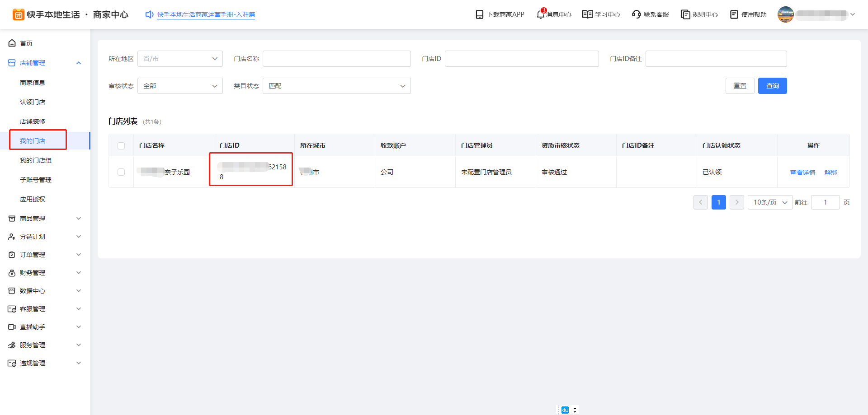Click the home icon in sidebar

point(12,43)
